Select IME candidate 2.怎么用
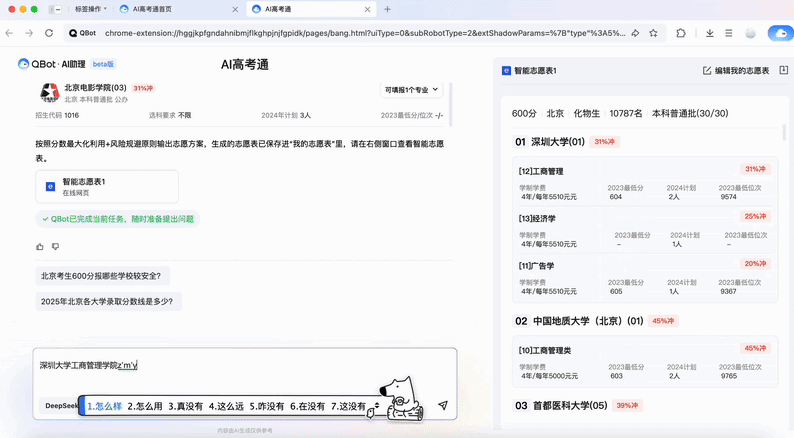This screenshot has width=794, height=438. point(145,406)
